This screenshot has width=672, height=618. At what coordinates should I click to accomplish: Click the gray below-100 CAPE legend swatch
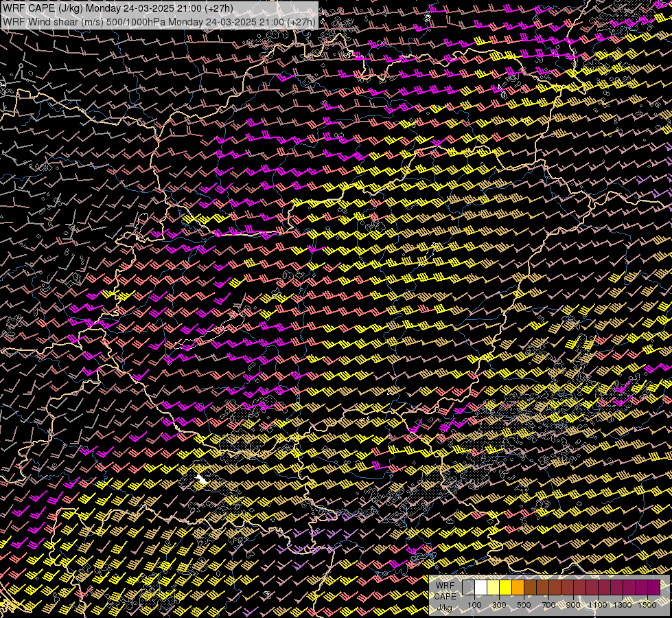pos(468,587)
